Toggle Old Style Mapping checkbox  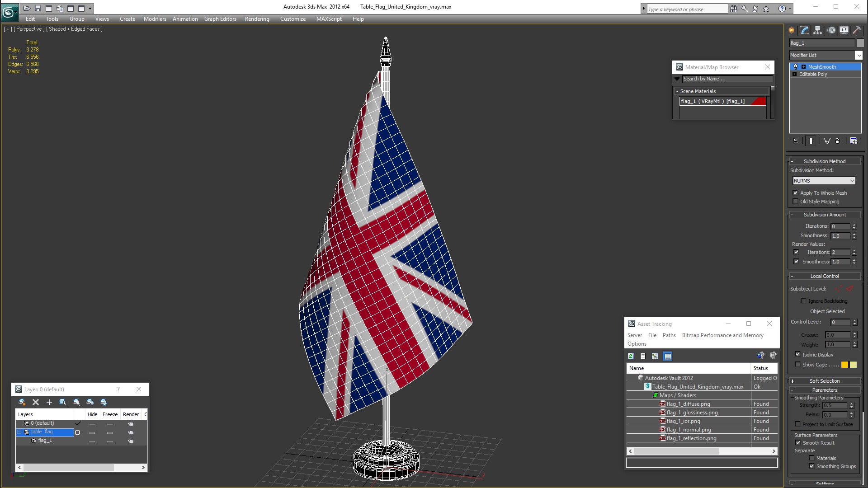(x=796, y=202)
